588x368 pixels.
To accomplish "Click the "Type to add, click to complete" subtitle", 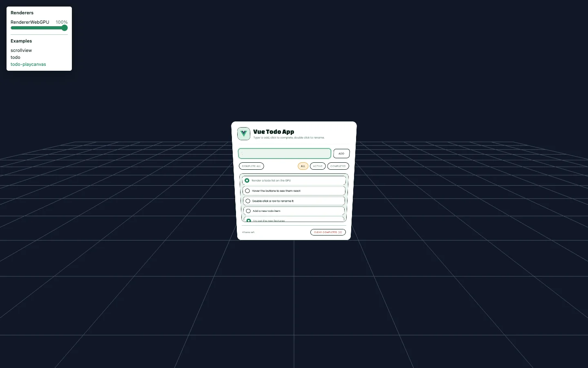I will pos(289,138).
